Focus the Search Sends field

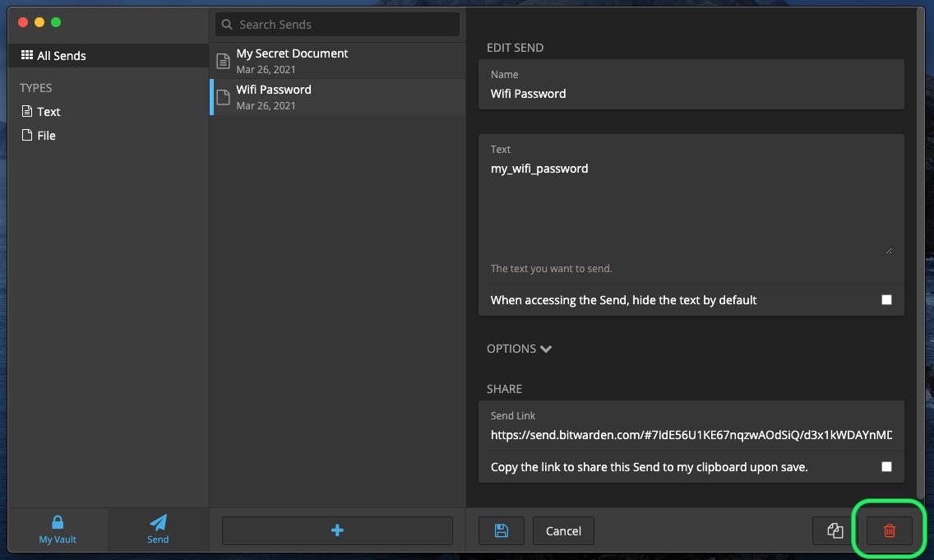coord(337,25)
